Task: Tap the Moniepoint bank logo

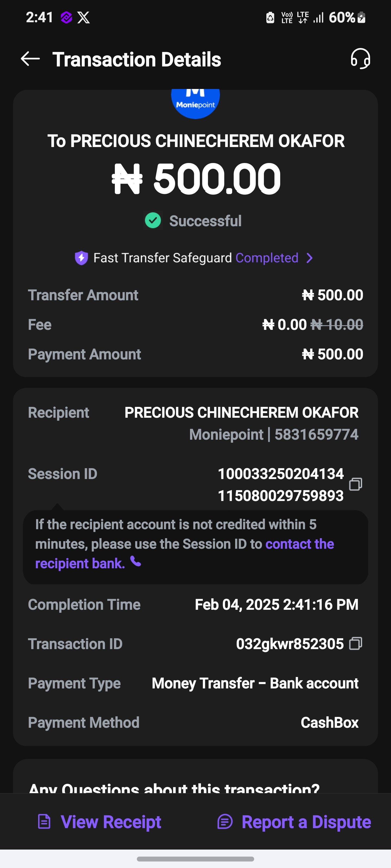Action: tap(195, 103)
